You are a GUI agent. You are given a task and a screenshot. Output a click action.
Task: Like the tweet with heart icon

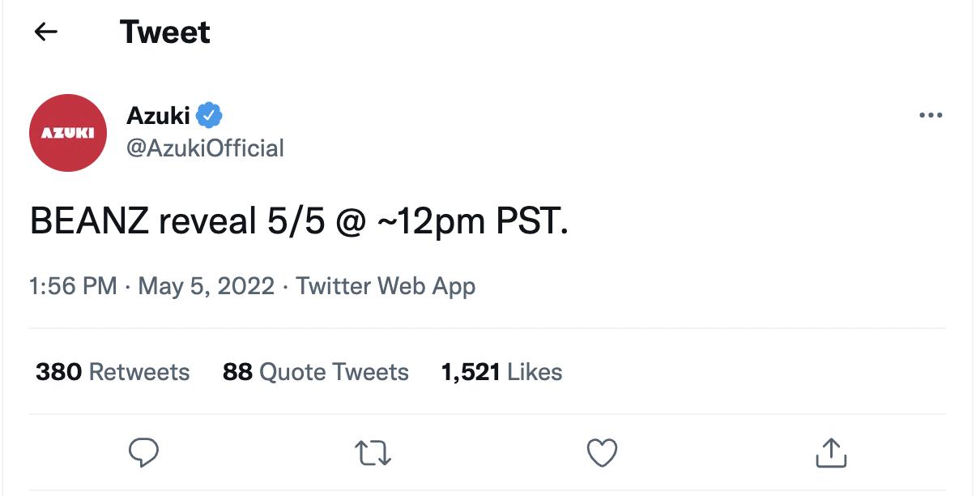602,452
